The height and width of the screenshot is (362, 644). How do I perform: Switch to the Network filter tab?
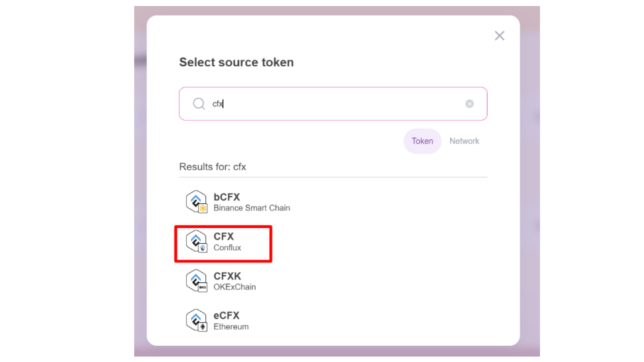(x=464, y=141)
